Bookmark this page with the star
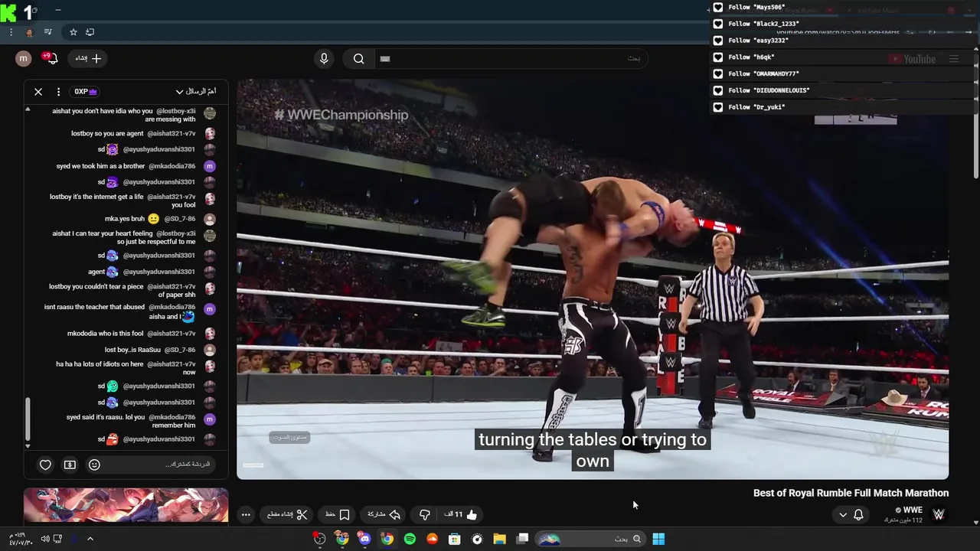 (73, 32)
